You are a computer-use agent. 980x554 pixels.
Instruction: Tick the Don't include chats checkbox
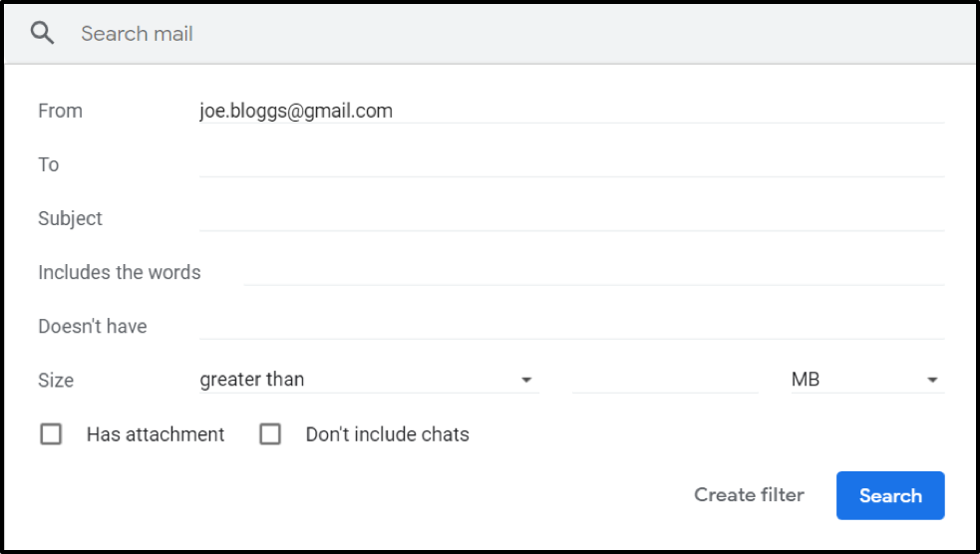270,434
